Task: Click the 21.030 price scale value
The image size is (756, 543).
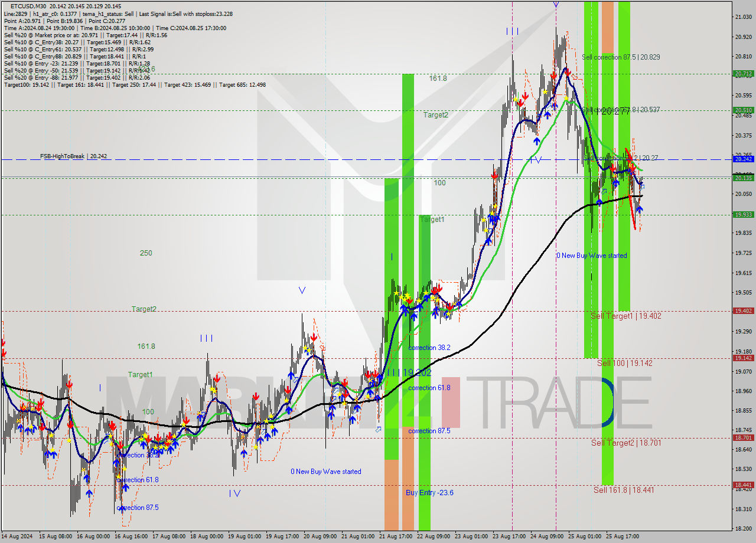Action: point(742,17)
